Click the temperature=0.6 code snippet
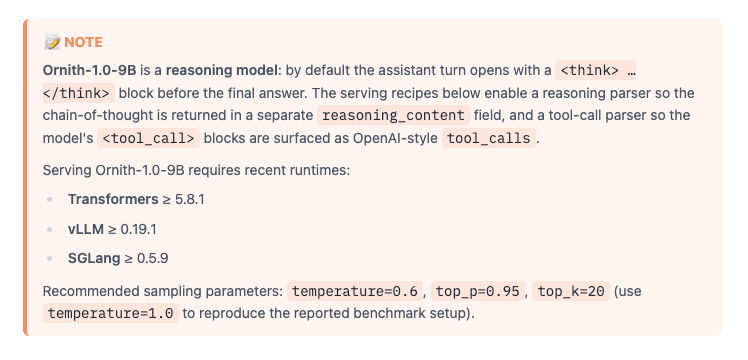The image size is (748, 360). click(355, 291)
